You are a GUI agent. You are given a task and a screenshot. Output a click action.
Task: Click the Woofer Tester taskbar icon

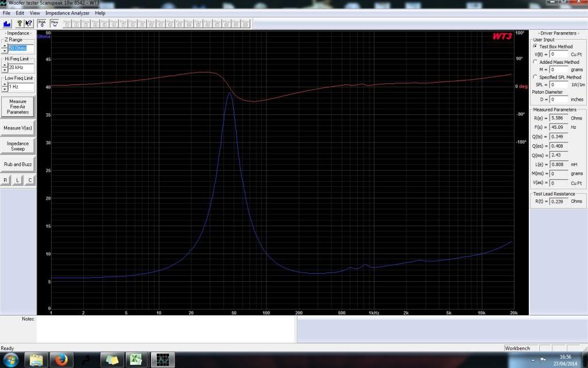tap(163, 360)
